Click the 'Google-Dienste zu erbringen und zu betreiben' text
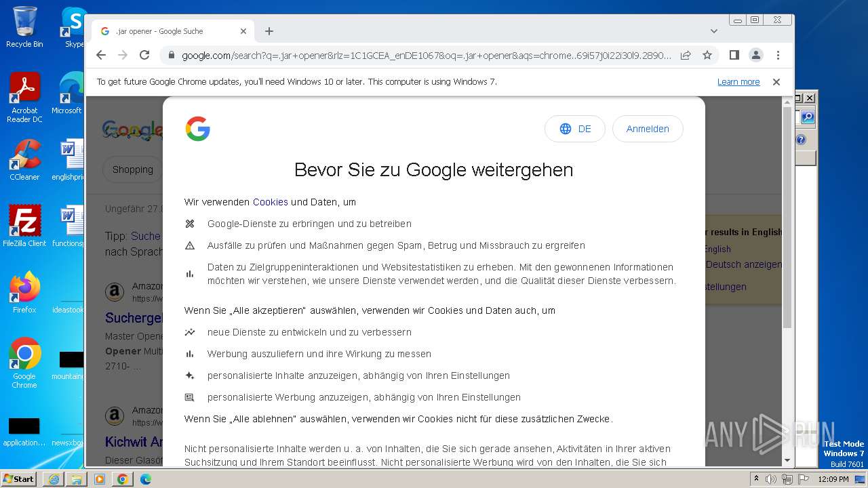This screenshot has height=488, width=868. click(309, 224)
